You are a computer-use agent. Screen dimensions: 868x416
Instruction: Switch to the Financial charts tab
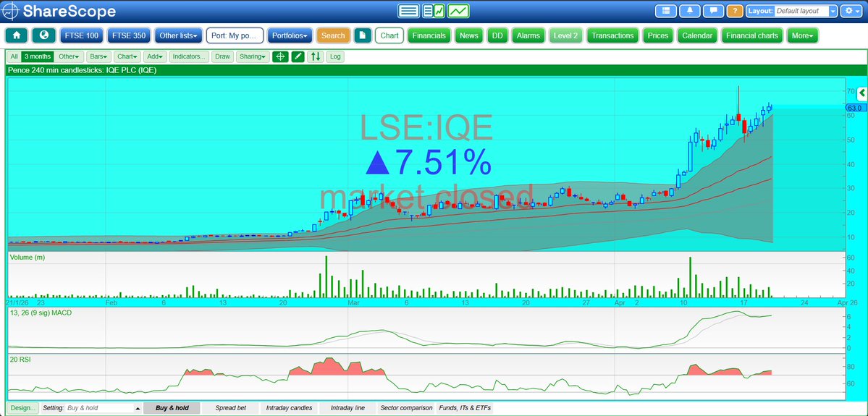752,35
